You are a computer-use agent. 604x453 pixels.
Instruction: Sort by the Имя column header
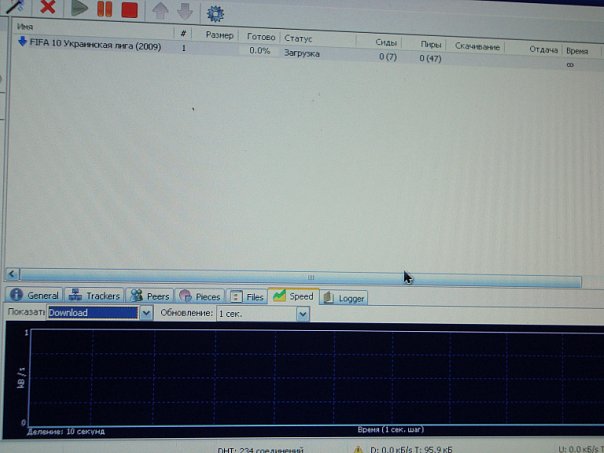click(x=25, y=27)
